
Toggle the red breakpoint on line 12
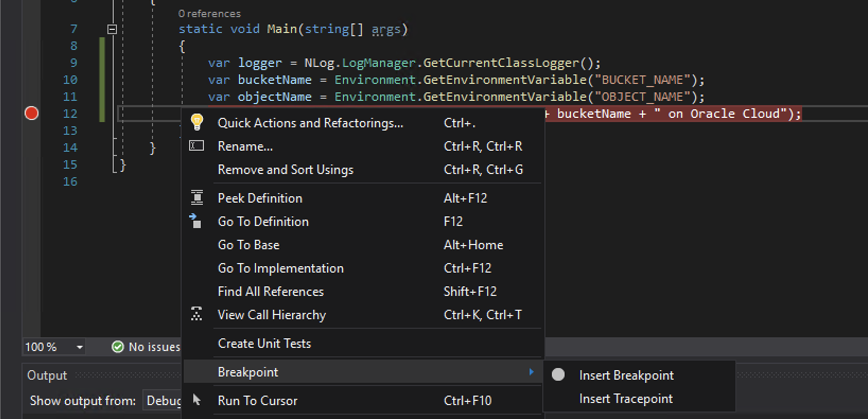point(31,114)
